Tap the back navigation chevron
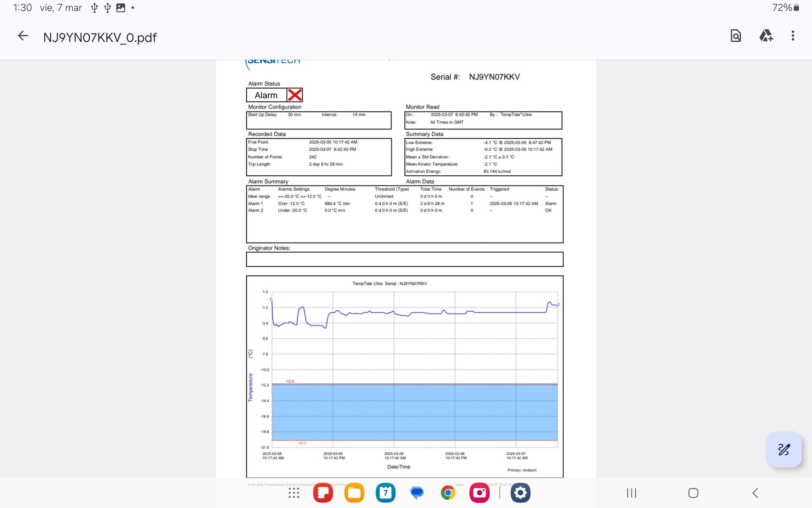Screen dimensions: 812x508 pos(755,493)
